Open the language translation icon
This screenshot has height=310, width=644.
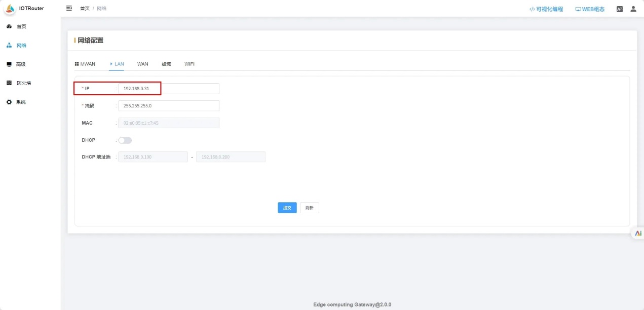619,9
